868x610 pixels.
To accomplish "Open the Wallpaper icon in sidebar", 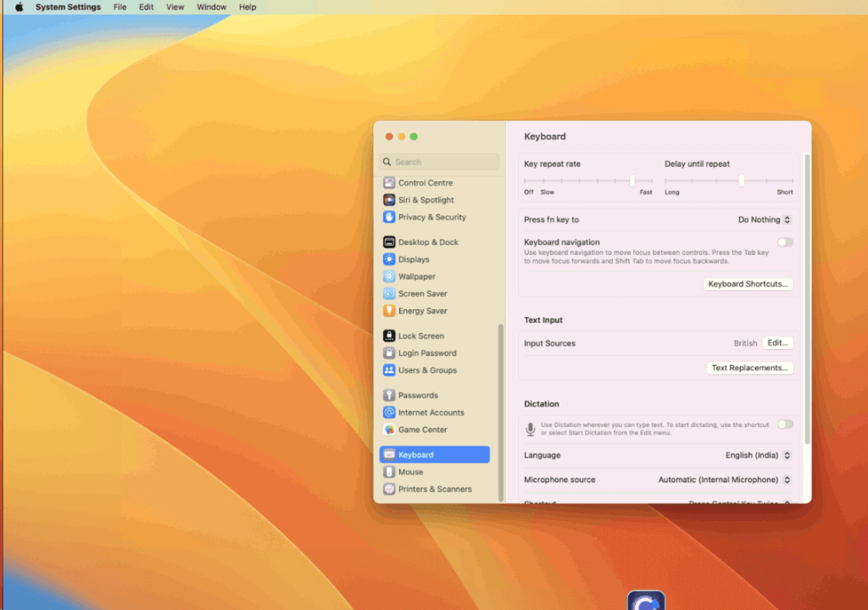I will pos(389,276).
